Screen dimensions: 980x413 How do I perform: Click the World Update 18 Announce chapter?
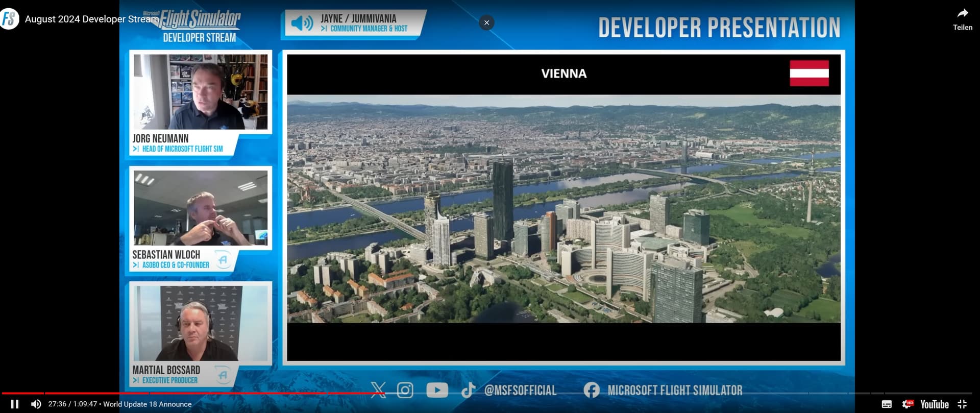click(x=148, y=404)
